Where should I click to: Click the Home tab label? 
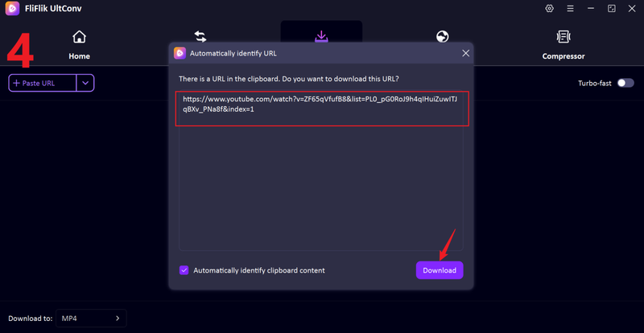79,56
